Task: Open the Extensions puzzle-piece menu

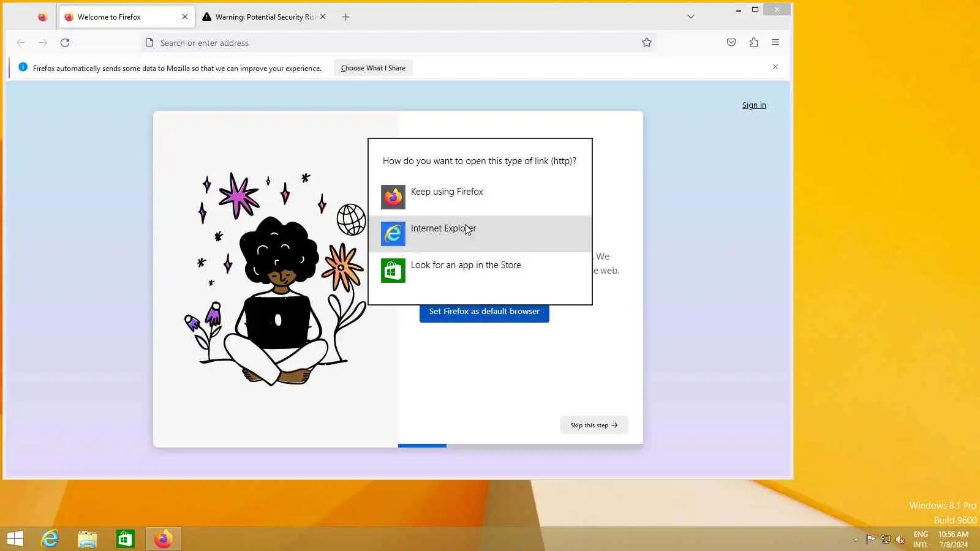Action: (x=753, y=43)
